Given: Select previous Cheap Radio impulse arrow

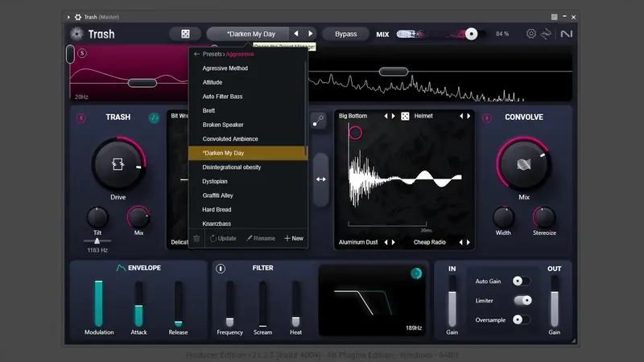Looking at the screenshot, I should [460, 242].
